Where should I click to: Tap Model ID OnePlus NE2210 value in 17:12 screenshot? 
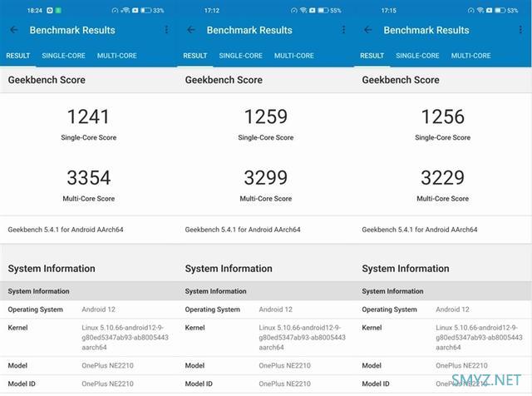click(x=284, y=384)
